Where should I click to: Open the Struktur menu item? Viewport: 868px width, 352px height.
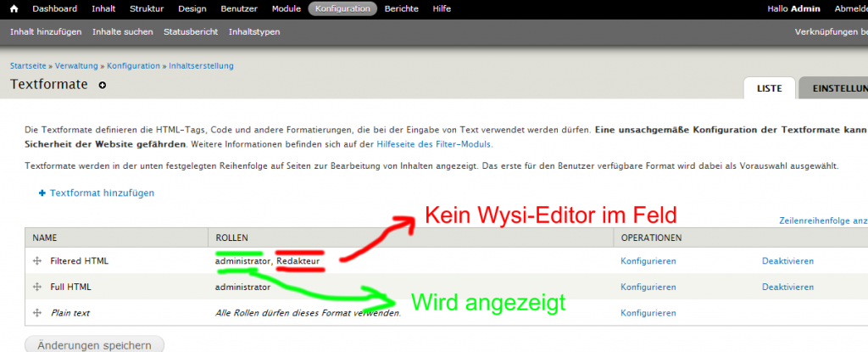pos(147,8)
